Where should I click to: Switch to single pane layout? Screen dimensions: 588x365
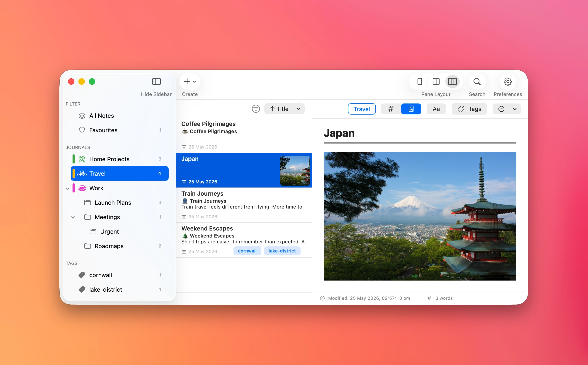420,82
